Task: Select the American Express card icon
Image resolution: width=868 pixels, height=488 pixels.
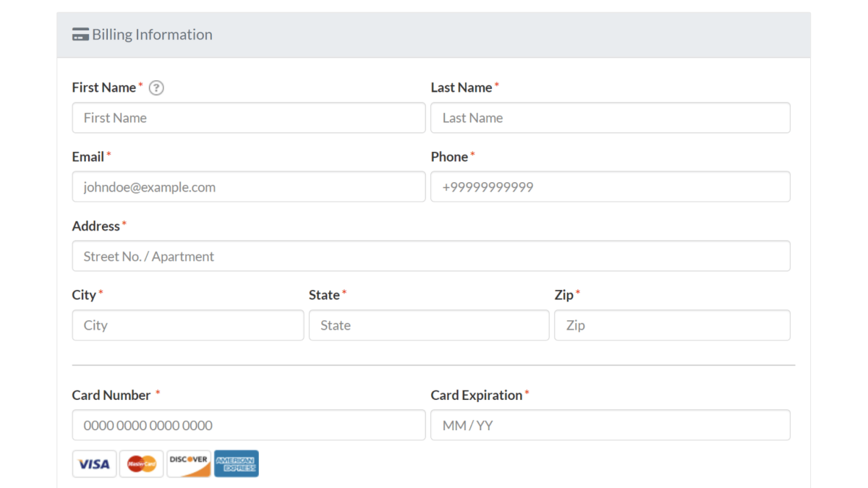Action: (x=236, y=463)
